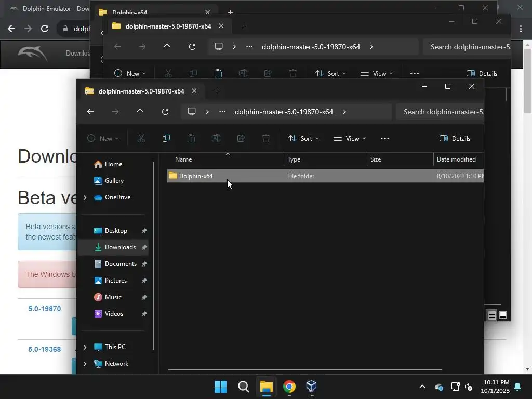
Task: Open the Sort dropdown in middle Explorer window
Action: [330, 74]
